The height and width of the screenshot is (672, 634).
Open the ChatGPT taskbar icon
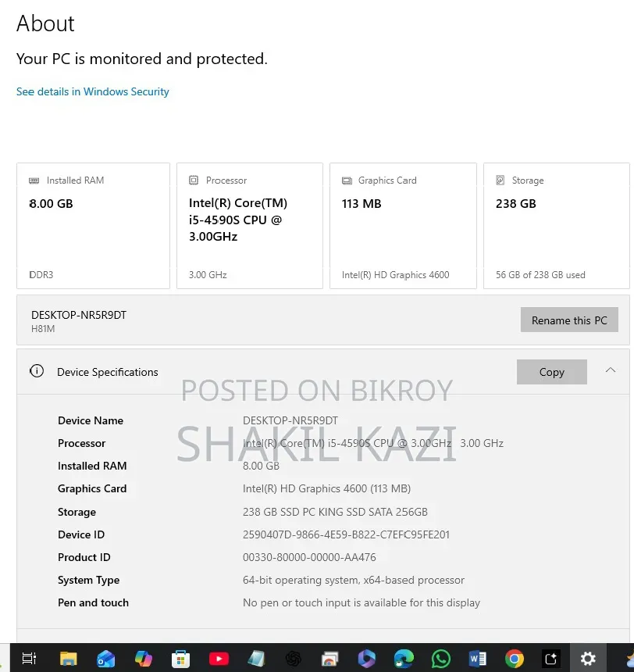(x=294, y=658)
